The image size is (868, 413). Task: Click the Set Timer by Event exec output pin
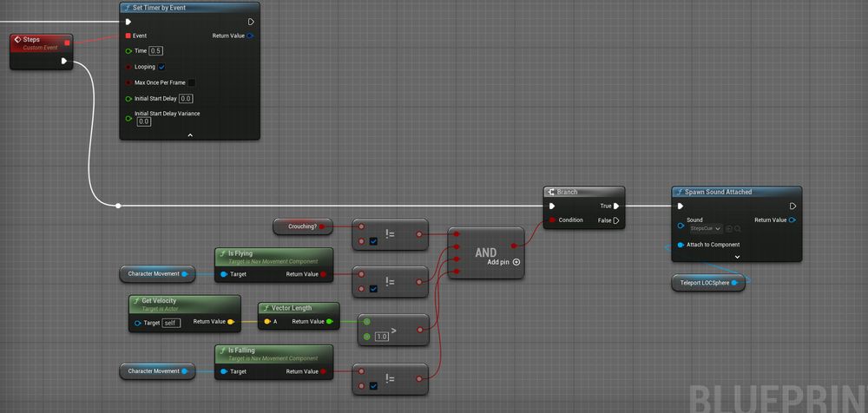pos(251,22)
